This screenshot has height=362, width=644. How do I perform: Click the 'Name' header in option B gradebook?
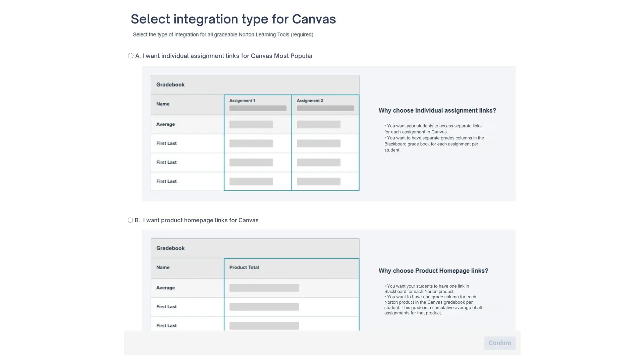163,267
